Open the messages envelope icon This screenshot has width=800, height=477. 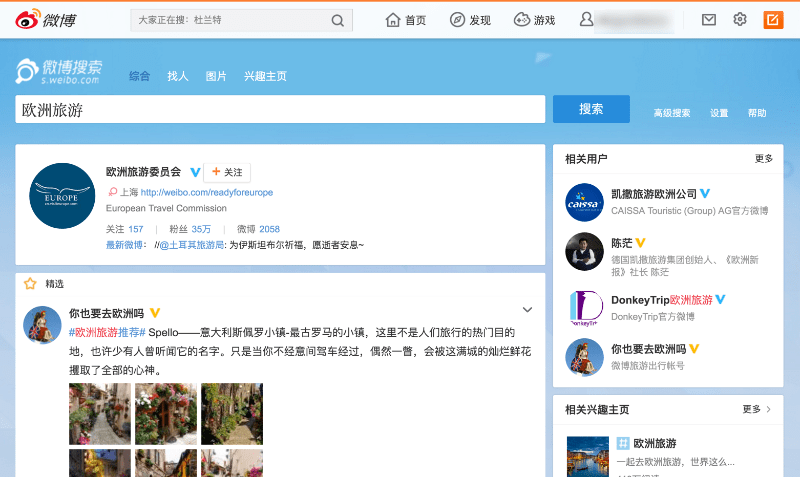point(709,20)
